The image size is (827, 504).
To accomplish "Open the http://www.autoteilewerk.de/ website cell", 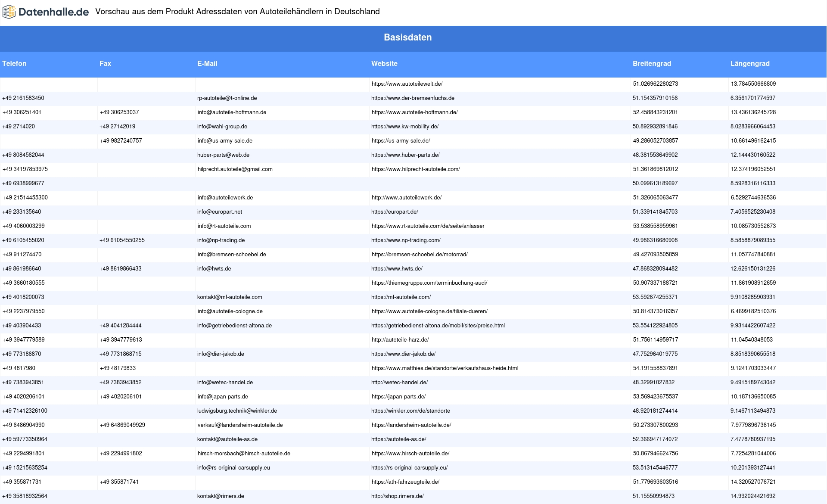I will coord(407,198).
